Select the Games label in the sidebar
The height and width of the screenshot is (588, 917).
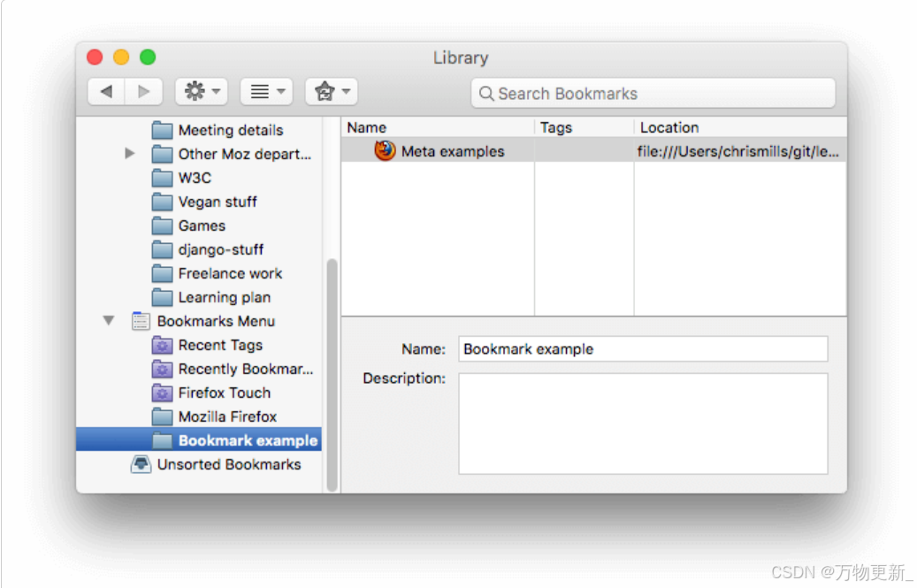[x=202, y=225]
